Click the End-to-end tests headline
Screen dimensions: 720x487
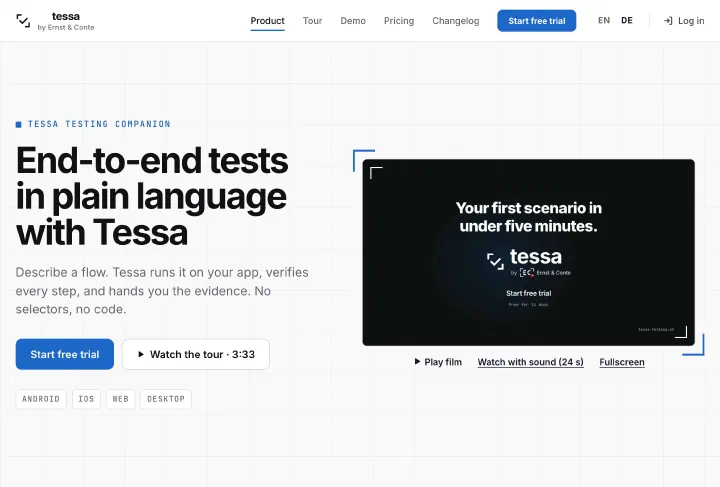coord(152,196)
